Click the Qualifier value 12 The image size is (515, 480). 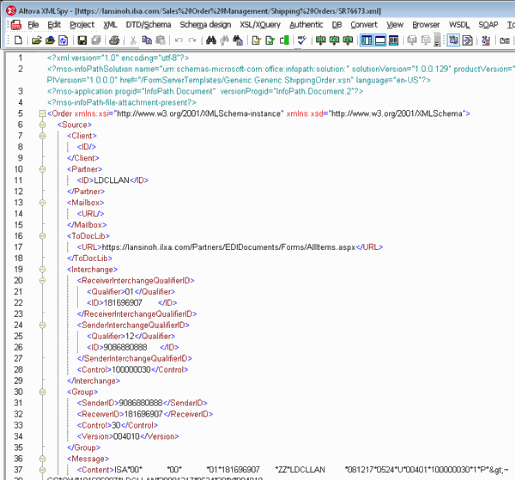[x=129, y=336]
